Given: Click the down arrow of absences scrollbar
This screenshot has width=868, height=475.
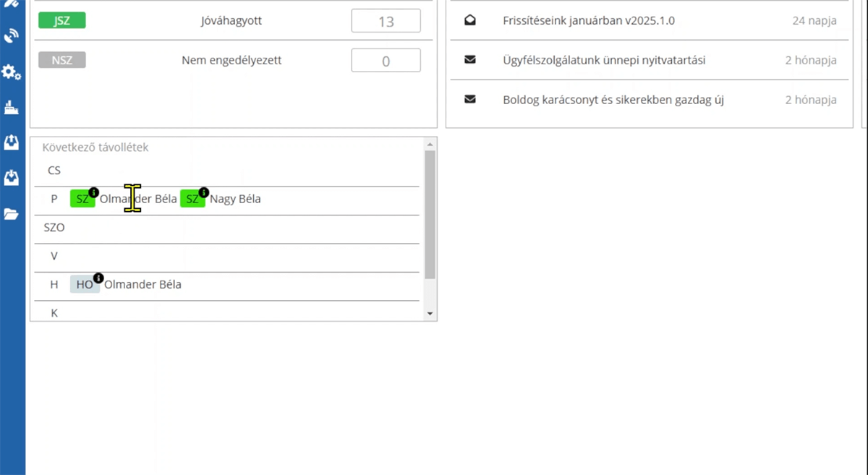Looking at the screenshot, I should pos(430,314).
